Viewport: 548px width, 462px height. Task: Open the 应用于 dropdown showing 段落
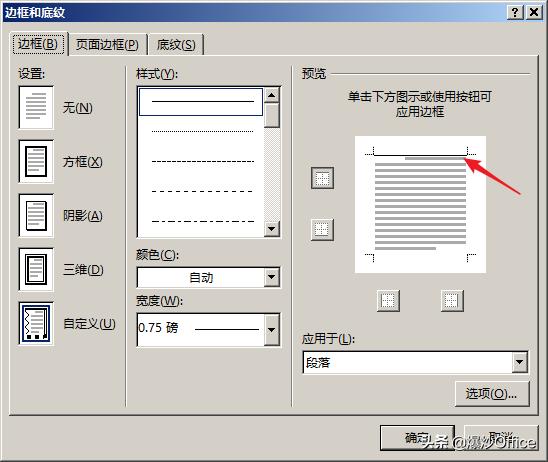point(415,362)
